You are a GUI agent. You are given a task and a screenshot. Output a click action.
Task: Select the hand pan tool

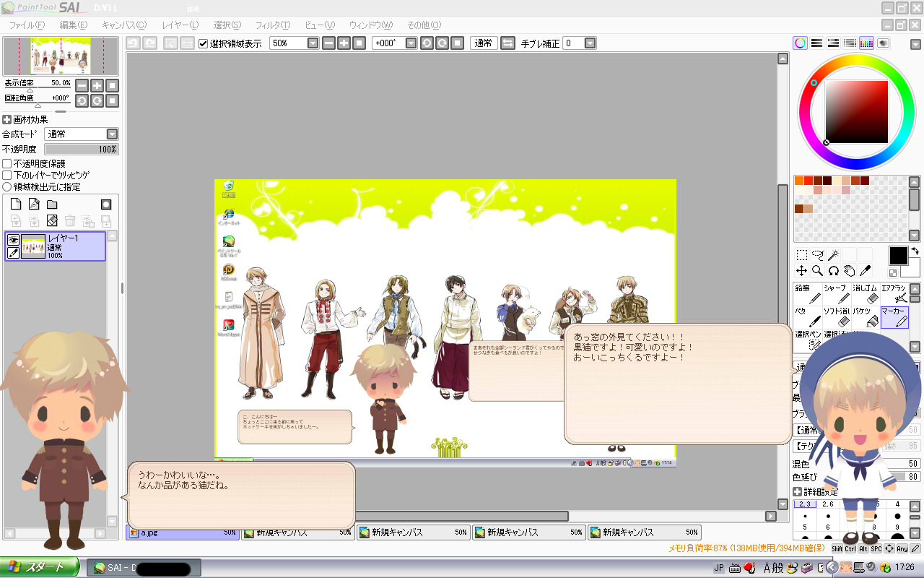coord(849,271)
